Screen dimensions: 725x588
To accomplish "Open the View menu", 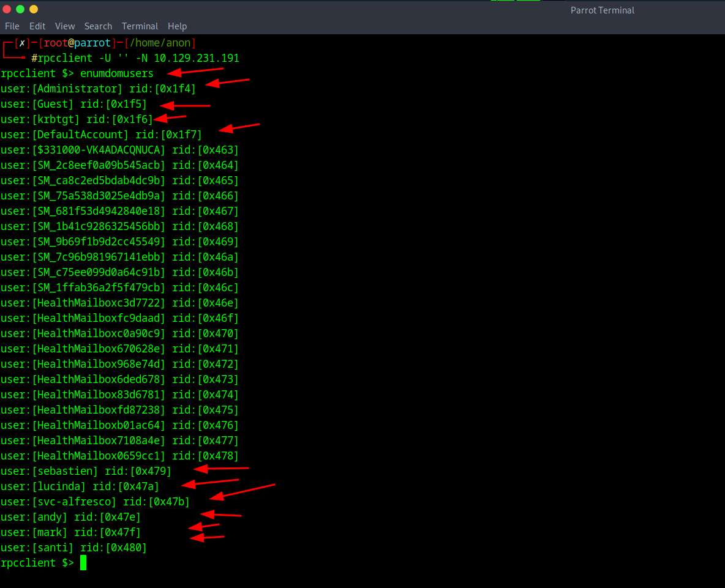I will coord(65,26).
